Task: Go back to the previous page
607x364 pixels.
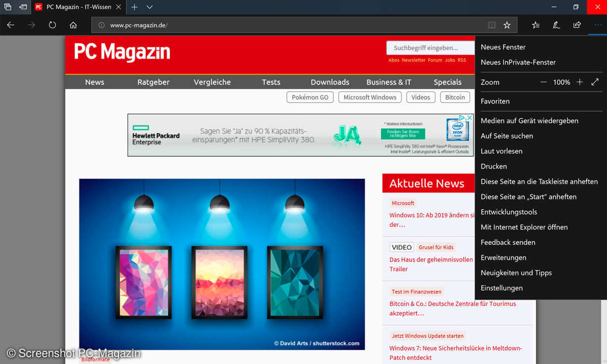Action: (11, 25)
